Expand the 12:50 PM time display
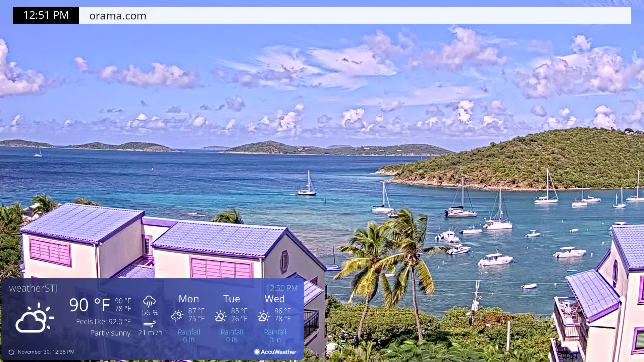 281,288
